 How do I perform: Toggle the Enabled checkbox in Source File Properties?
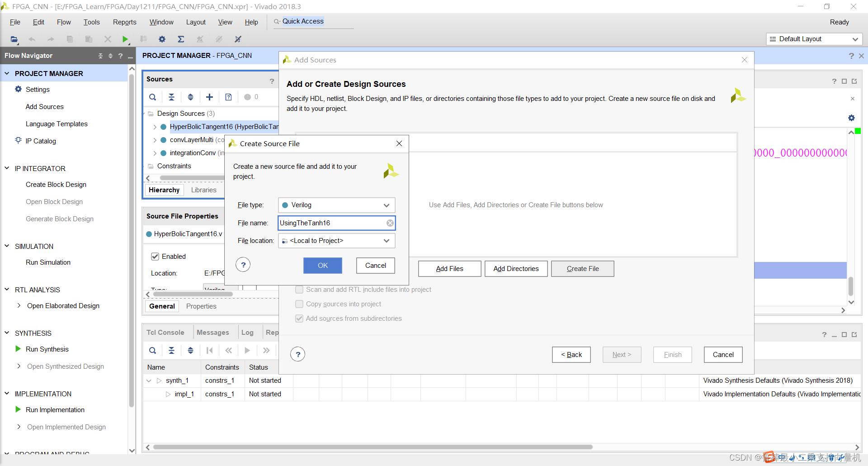pos(155,257)
